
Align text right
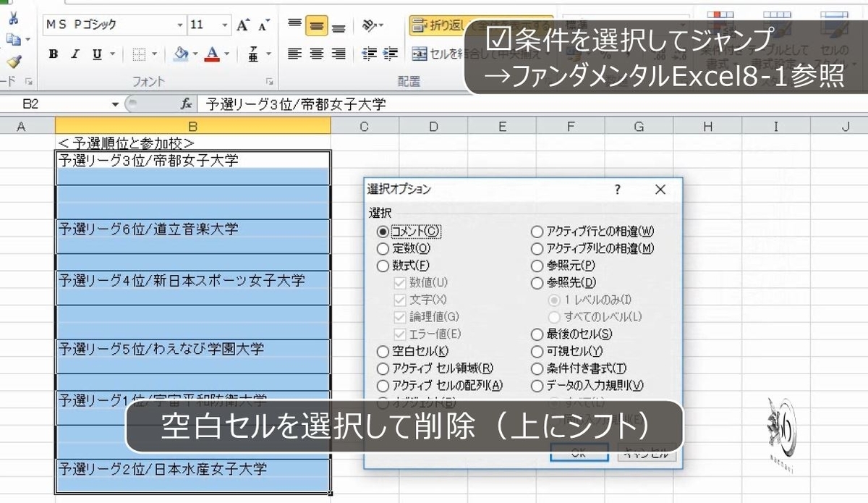[338, 54]
